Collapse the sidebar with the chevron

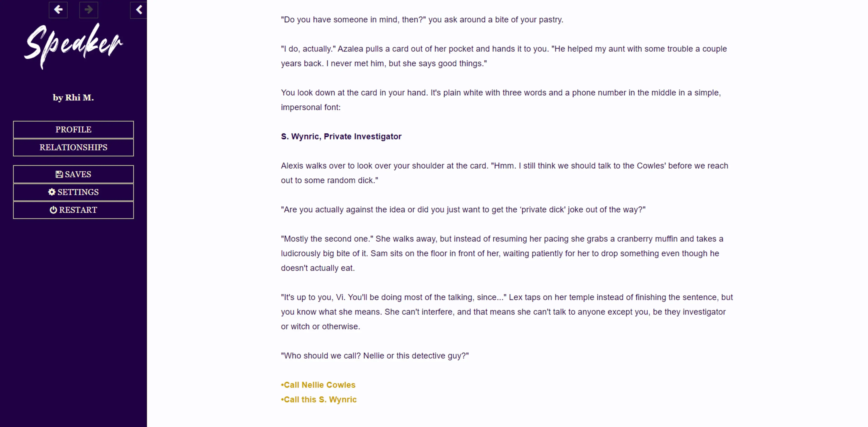139,10
